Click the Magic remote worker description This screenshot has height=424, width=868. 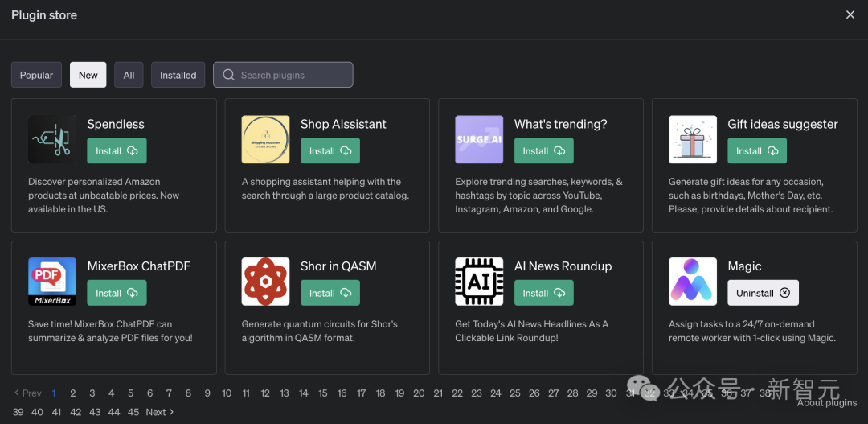pyautogui.click(x=751, y=331)
